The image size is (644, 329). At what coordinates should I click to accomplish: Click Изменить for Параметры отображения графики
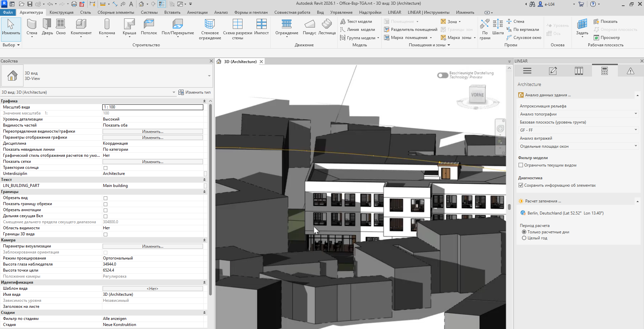pos(153,138)
